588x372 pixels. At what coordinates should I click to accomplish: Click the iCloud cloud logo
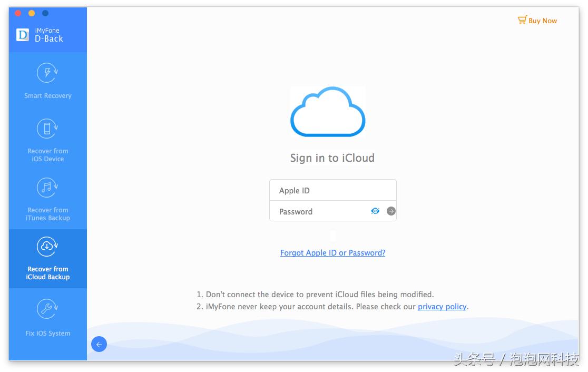[x=328, y=112]
